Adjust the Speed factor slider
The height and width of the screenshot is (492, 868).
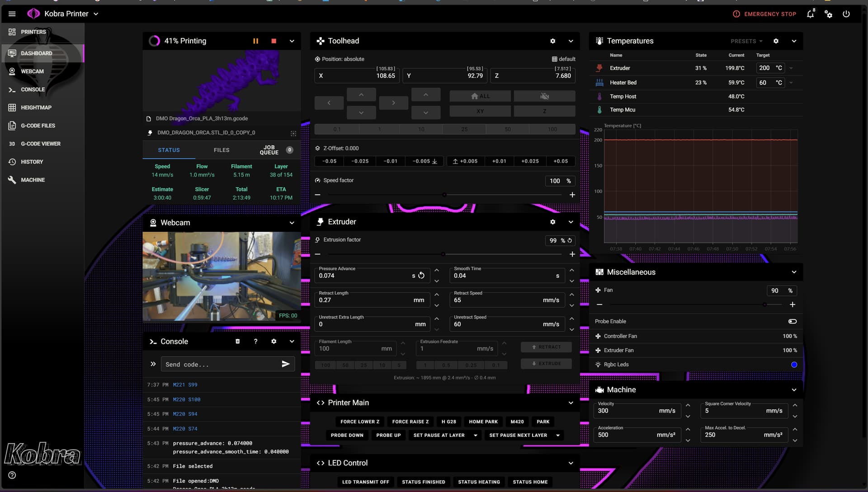(x=445, y=195)
